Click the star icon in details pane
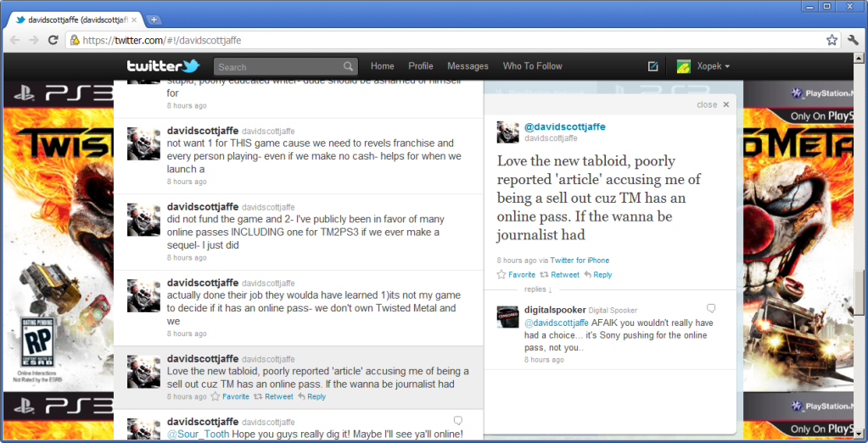 501,275
